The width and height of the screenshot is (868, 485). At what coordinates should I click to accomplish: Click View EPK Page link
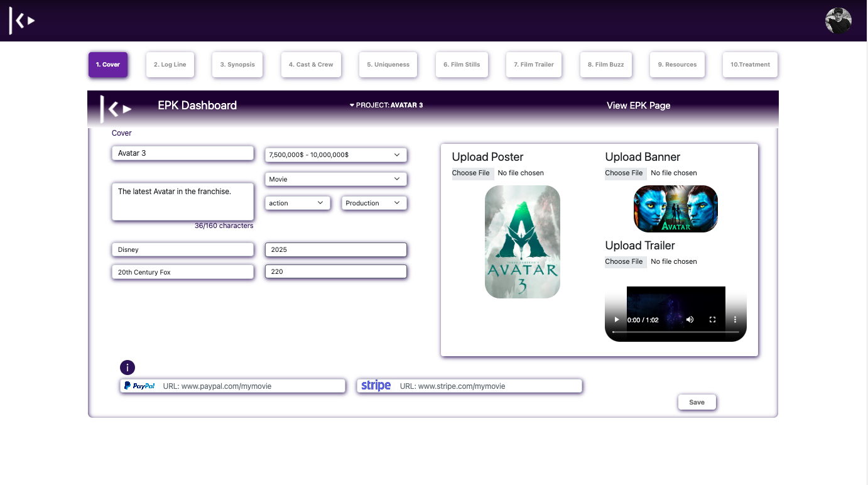point(639,106)
